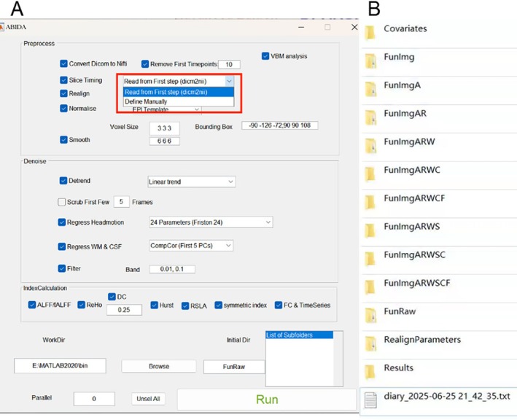Choose Read from First step (dicm2nii) option
The width and height of the screenshot is (517, 420).
click(179, 92)
